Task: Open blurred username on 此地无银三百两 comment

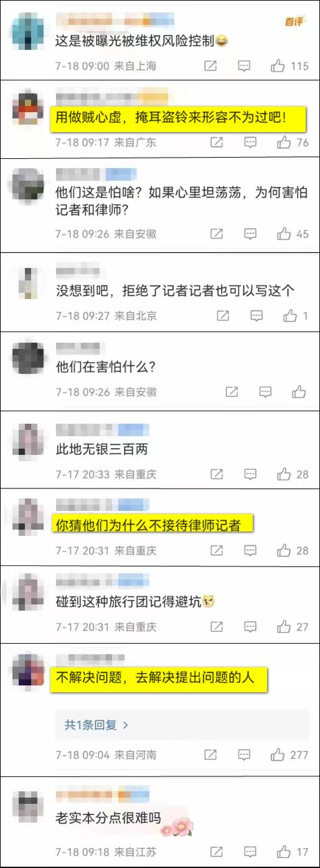Action: coord(98,429)
